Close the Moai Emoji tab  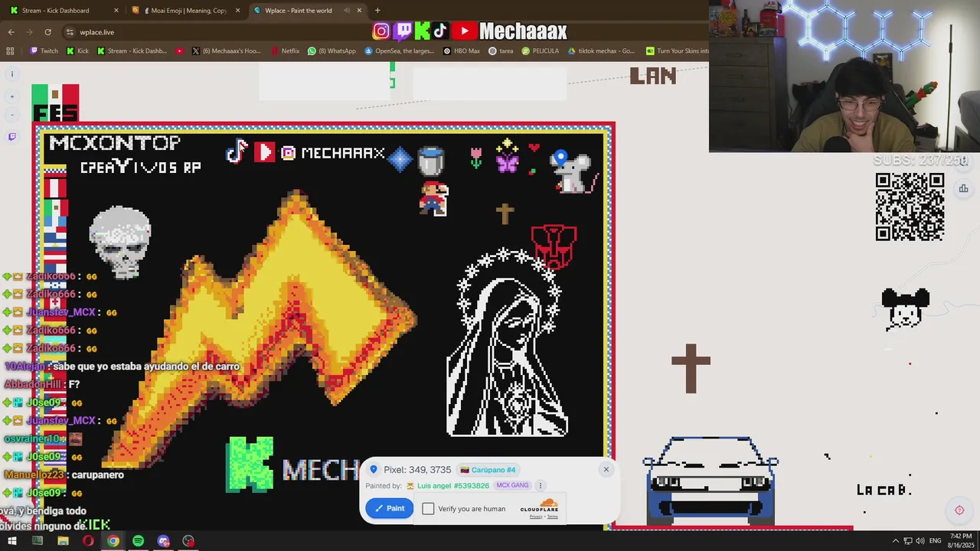point(237,11)
